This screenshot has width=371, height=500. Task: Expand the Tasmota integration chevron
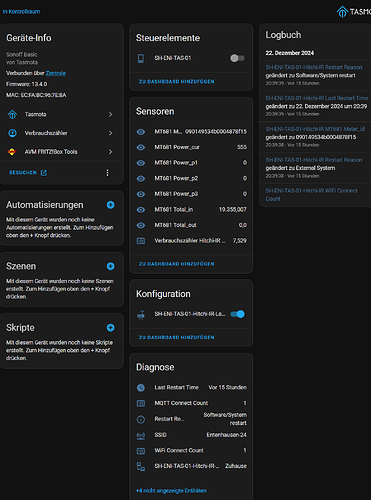[110, 114]
